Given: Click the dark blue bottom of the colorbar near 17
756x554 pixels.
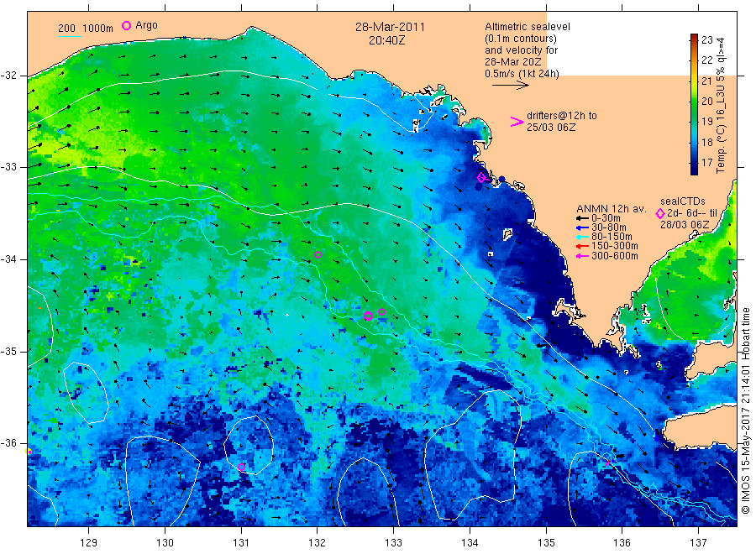Looking at the screenshot, I should pos(694,169).
